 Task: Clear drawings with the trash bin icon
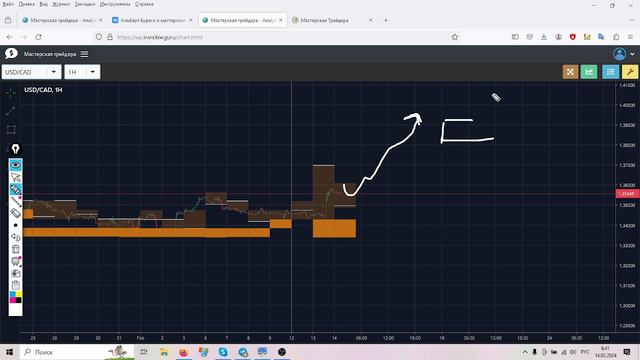[x=16, y=249]
